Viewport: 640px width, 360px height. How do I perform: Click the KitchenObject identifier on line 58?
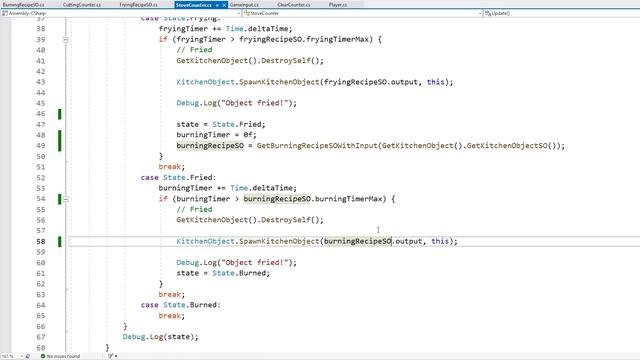(x=205, y=241)
